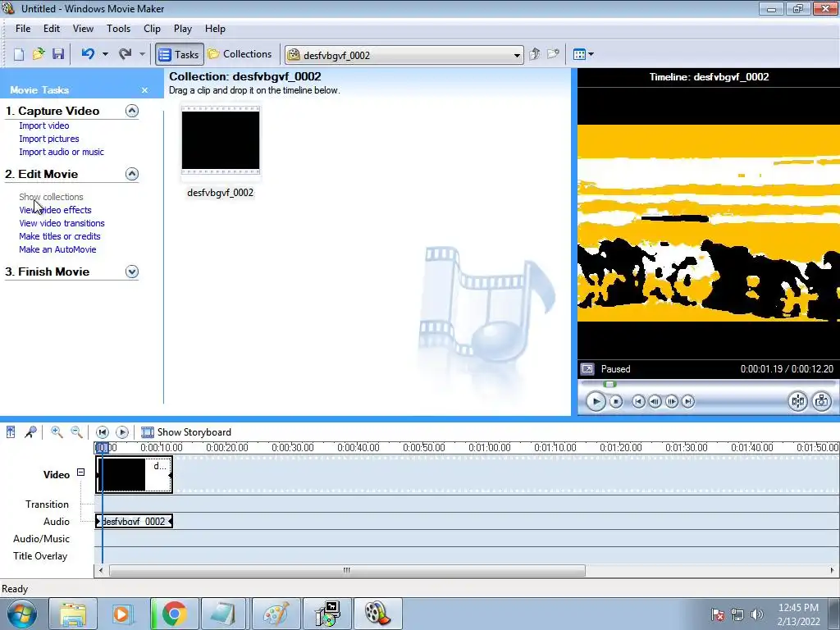This screenshot has height=630, width=840.
Task: Switch to Show Storyboard view
Action: (x=186, y=431)
